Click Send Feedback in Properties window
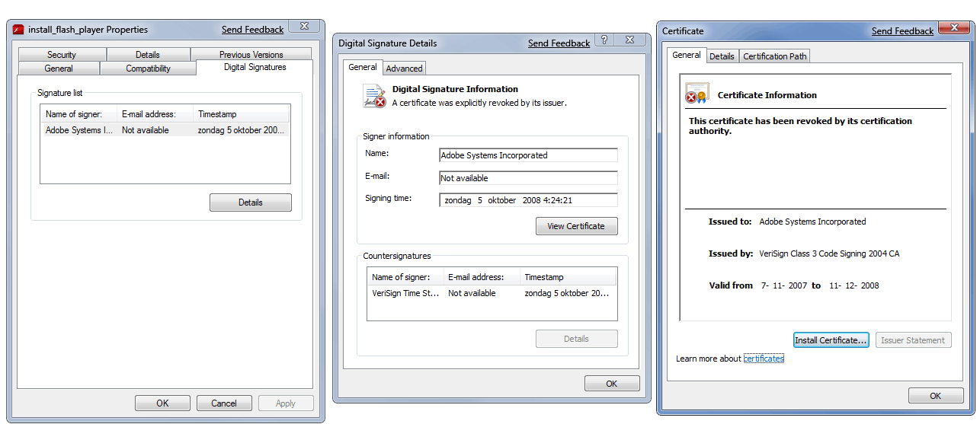980x424 pixels. (253, 30)
